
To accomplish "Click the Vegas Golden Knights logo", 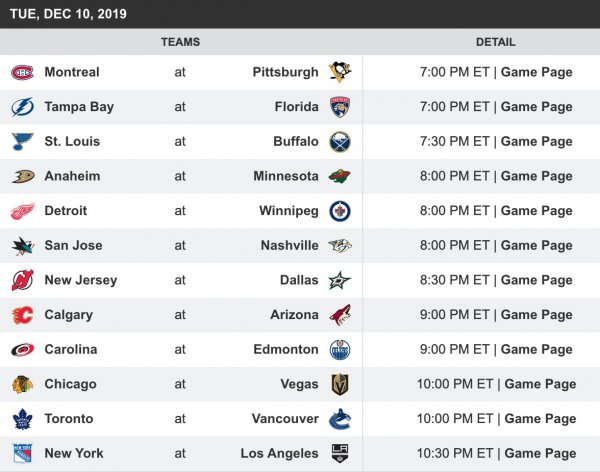I will click(340, 384).
